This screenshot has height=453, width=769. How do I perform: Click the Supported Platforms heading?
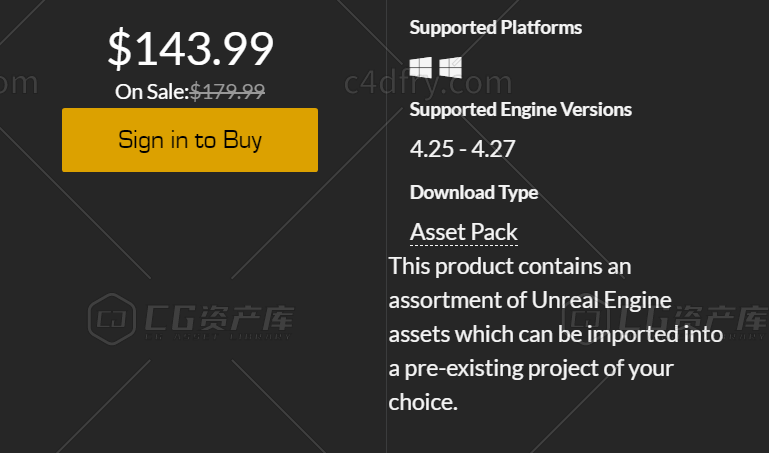(x=495, y=27)
